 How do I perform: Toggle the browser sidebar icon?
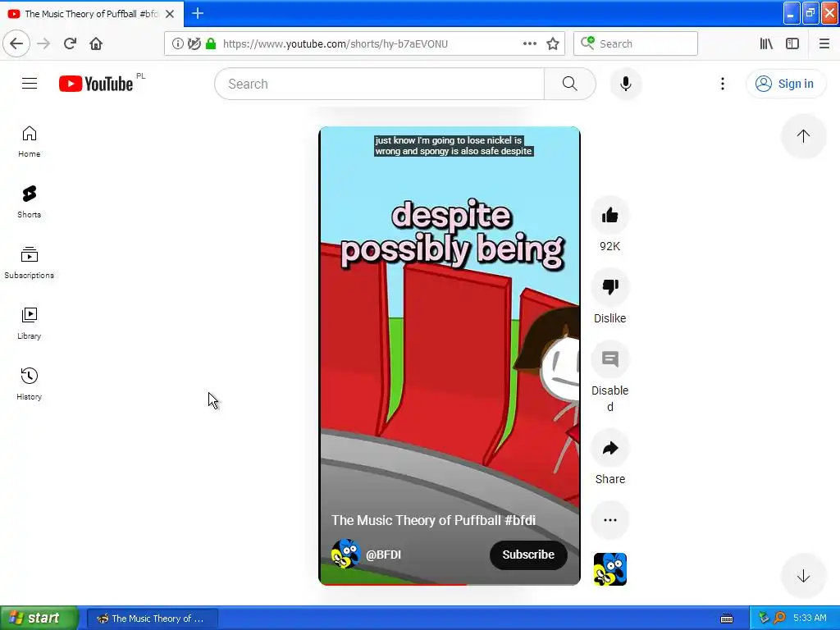[x=792, y=44]
